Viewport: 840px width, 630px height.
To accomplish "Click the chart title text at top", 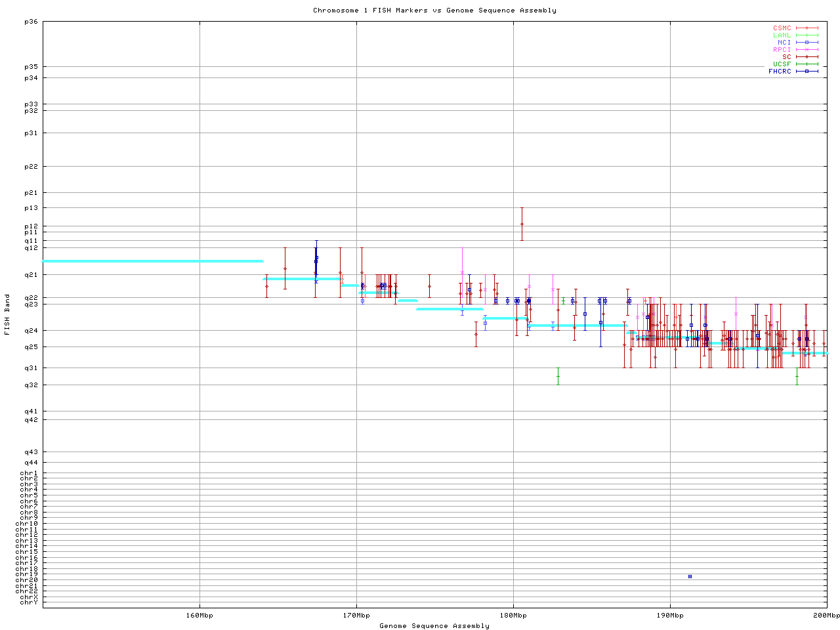I will tap(434, 10).
